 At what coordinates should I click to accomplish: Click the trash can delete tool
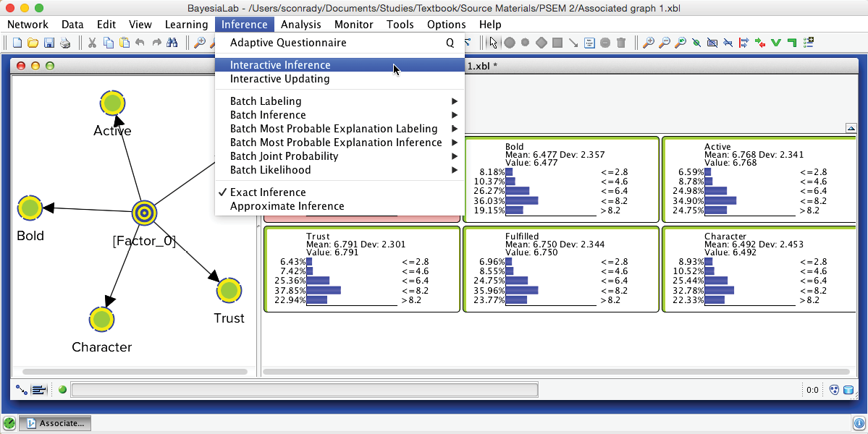pyautogui.click(x=621, y=43)
